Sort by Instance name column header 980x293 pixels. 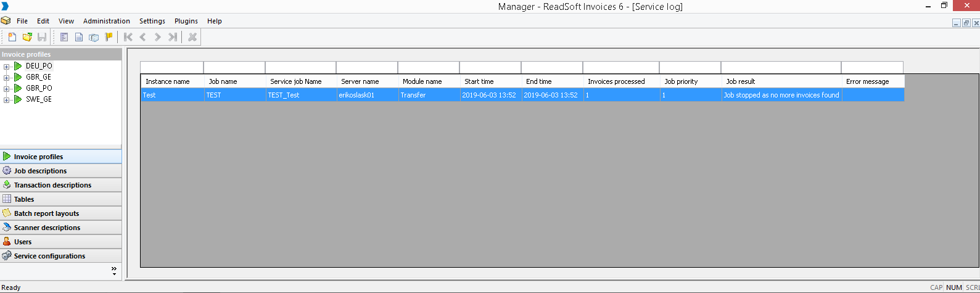(172, 81)
